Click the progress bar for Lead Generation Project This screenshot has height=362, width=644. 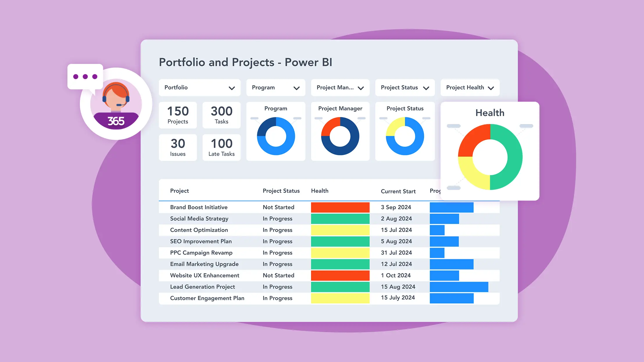pos(459,287)
